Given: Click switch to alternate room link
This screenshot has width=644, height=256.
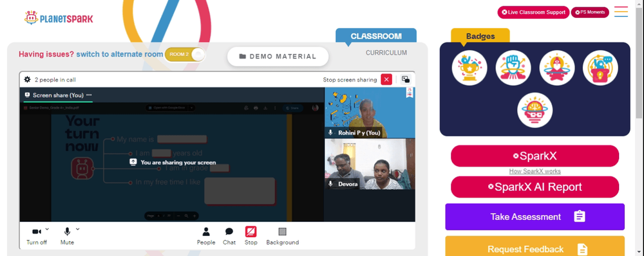Looking at the screenshot, I should (120, 54).
